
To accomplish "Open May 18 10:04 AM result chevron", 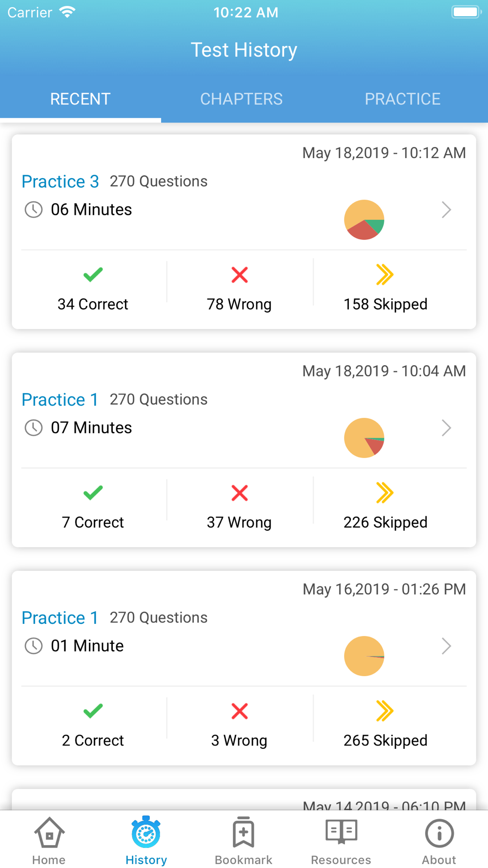I will 446,428.
